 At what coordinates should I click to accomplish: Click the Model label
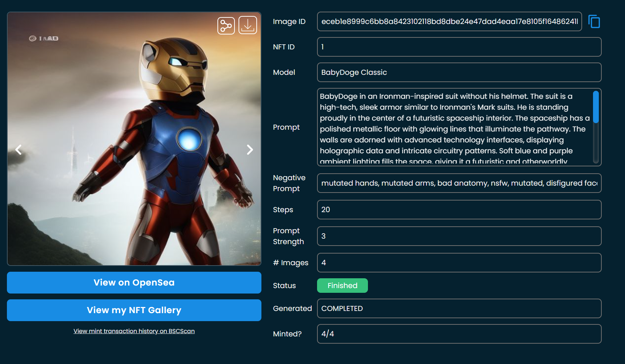click(x=284, y=72)
